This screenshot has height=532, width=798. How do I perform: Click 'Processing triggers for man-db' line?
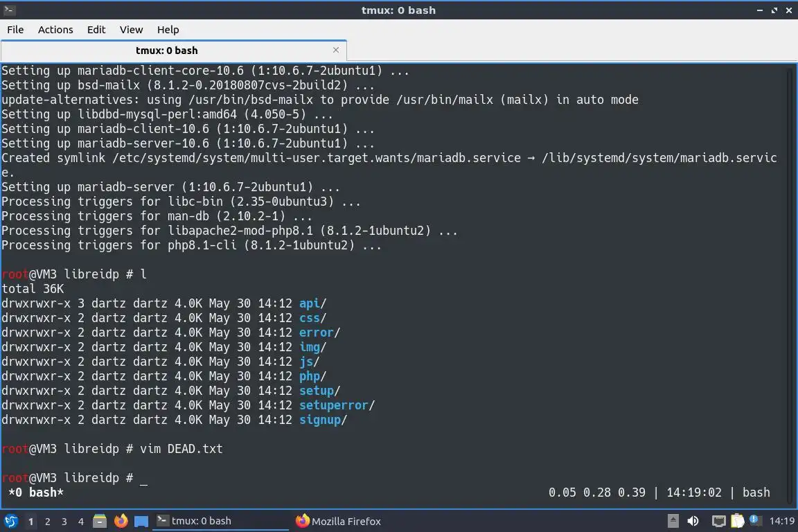point(157,216)
